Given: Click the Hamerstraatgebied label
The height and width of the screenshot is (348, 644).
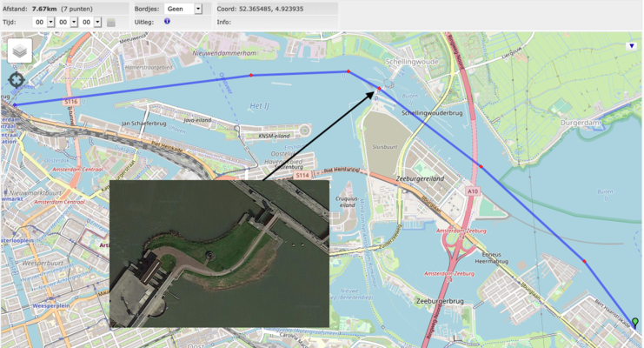Looking at the screenshot, I should (149, 67).
